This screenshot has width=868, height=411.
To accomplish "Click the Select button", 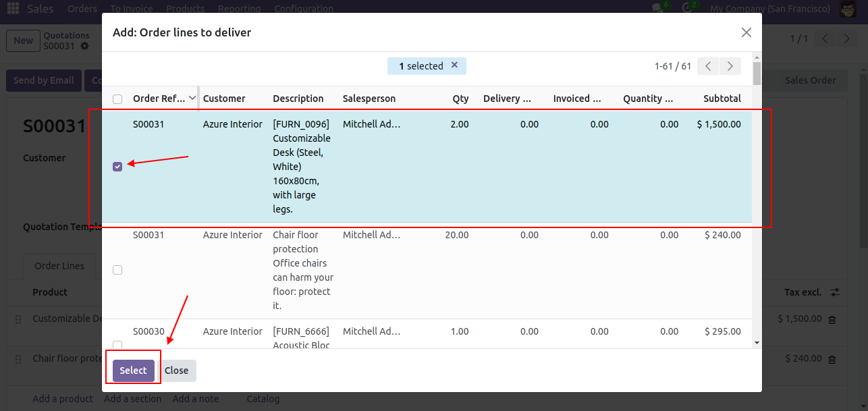I will pos(133,371).
